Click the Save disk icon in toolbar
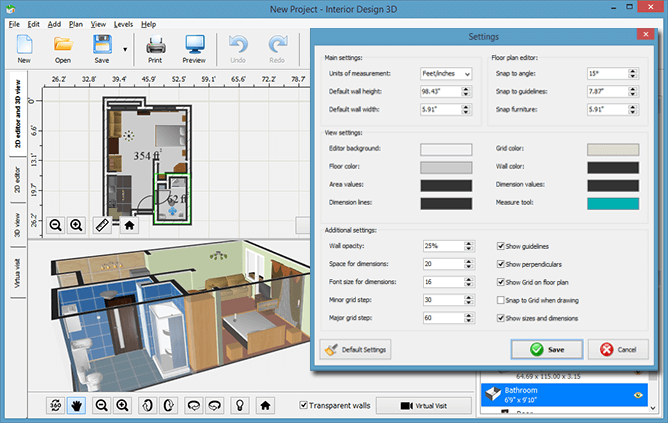Viewport: 668px width, 423px height. [102, 44]
